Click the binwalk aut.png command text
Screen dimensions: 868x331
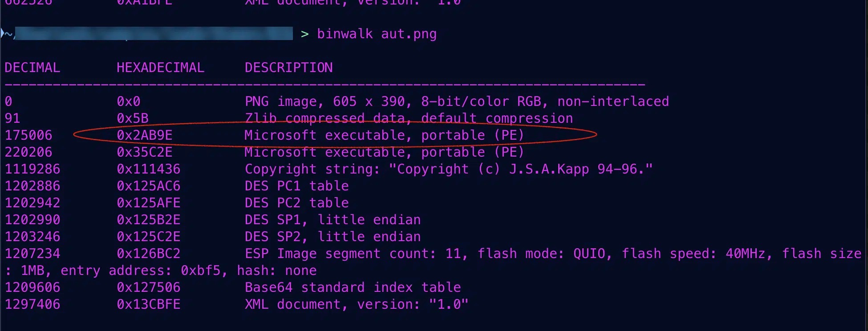(377, 34)
